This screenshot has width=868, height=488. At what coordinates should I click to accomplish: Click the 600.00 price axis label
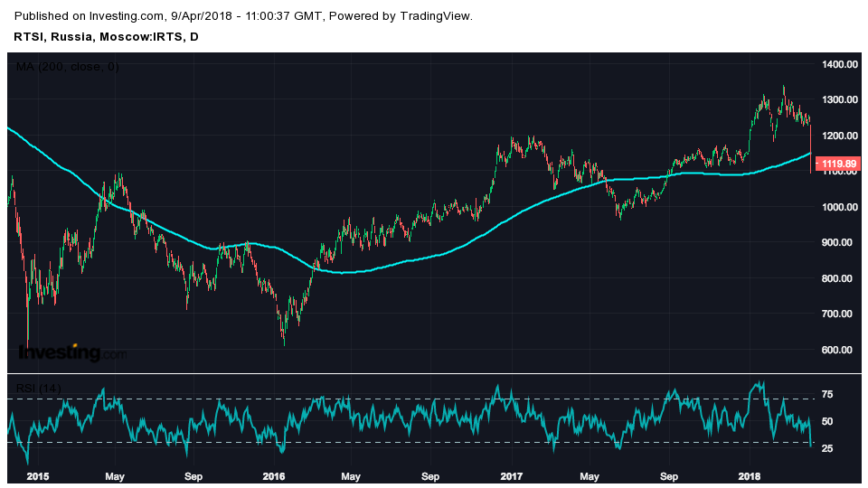839,350
